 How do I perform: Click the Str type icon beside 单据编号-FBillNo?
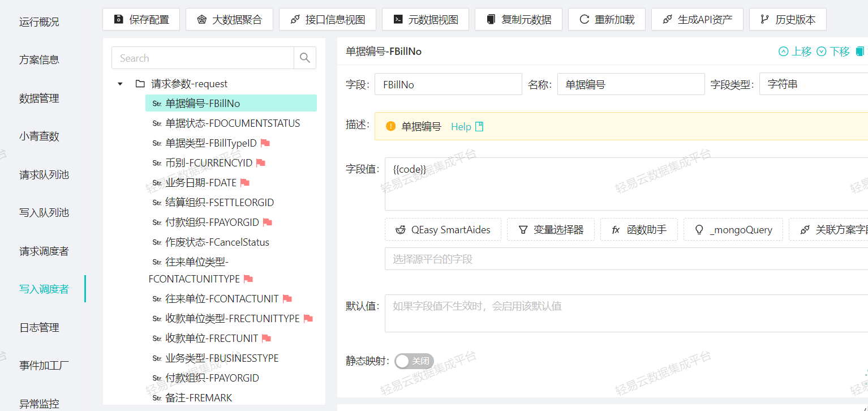pos(157,104)
